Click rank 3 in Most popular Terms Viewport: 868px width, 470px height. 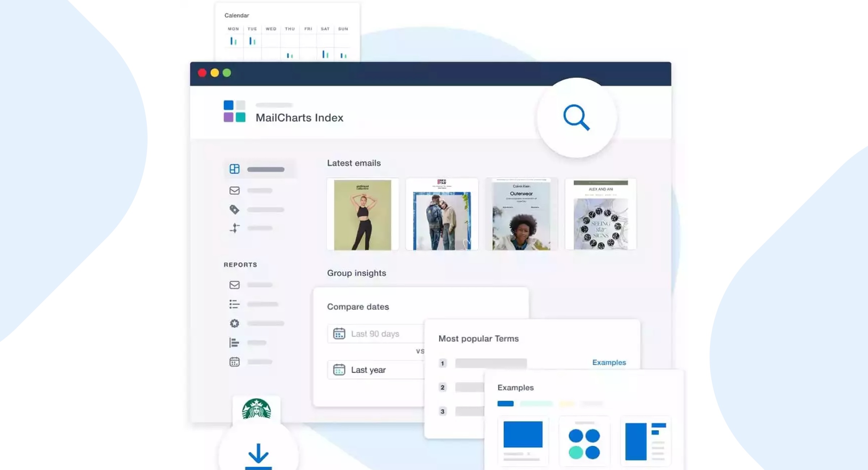coord(442,411)
